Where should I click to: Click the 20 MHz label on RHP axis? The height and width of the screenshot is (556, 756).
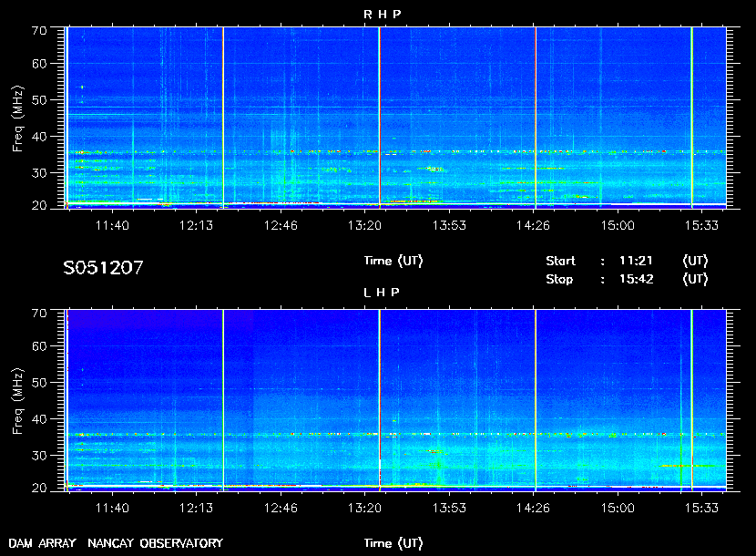click(x=39, y=205)
